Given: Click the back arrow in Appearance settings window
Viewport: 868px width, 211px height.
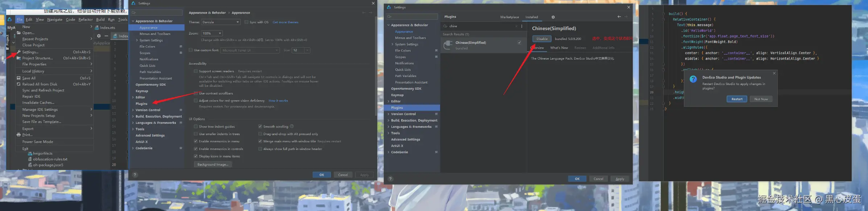Looking at the screenshot, I should pyautogui.click(x=364, y=13).
